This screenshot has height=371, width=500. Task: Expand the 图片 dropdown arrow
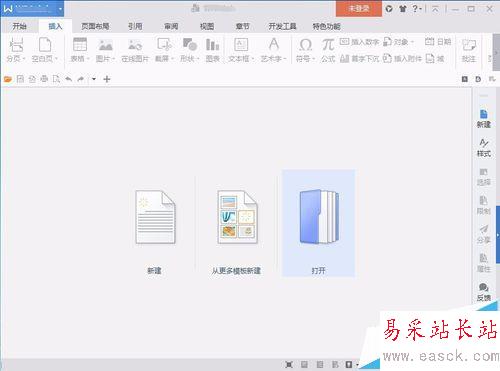point(113,59)
